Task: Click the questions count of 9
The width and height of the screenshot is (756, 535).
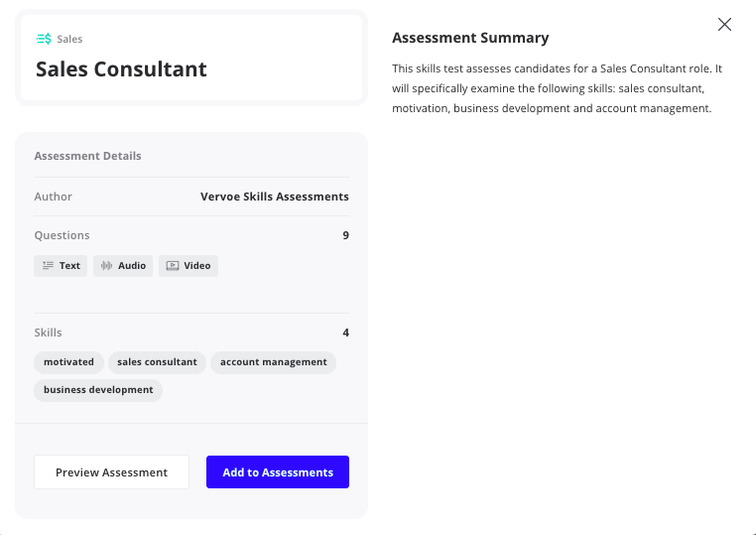Action: point(345,235)
